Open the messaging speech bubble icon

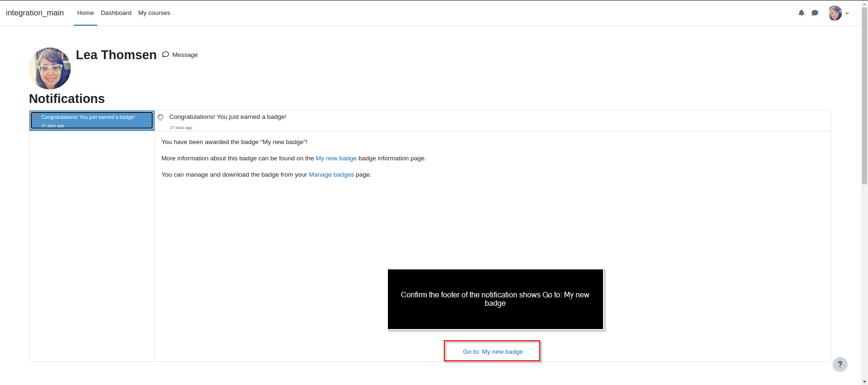pyautogui.click(x=815, y=13)
